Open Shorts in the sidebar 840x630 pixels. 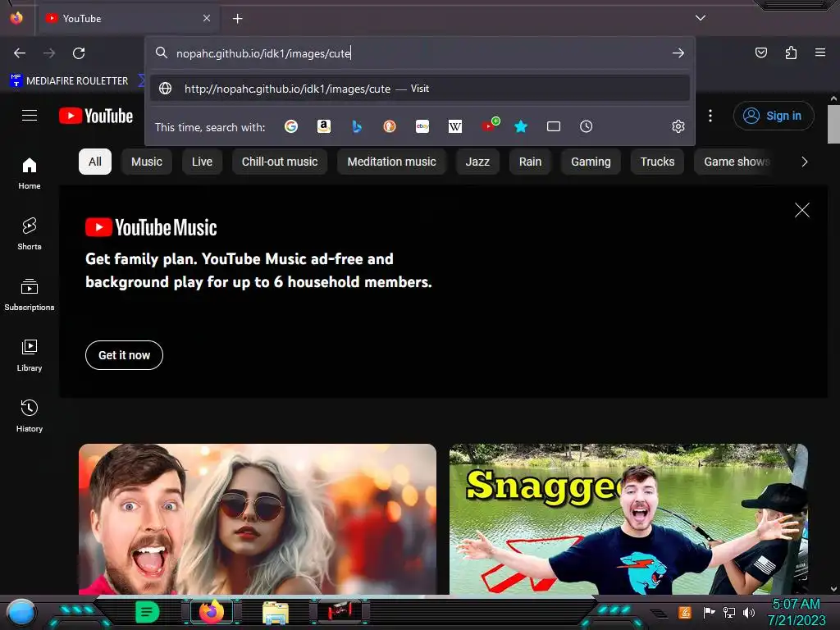click(30, 234)
